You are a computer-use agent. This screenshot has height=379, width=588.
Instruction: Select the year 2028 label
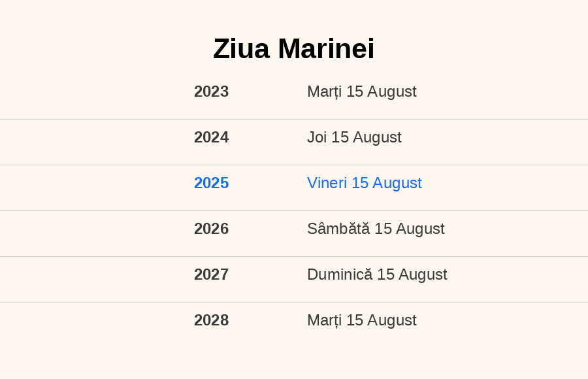coord(212,320)
